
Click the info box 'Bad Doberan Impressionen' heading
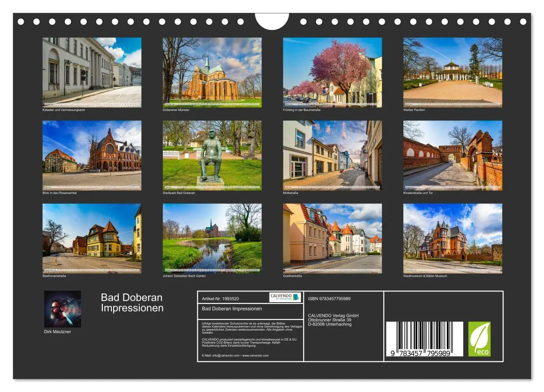tap(232, 309)
